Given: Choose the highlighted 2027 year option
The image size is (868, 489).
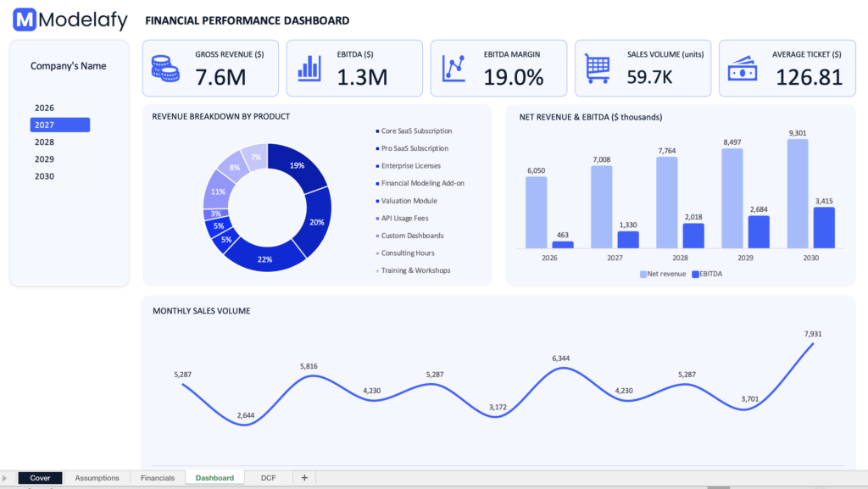Looking at the screenshot, I should [59, 125].
